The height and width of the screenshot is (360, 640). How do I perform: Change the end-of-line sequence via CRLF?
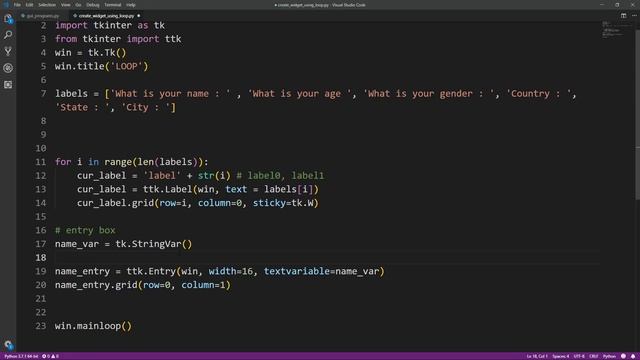click(593, 356)
